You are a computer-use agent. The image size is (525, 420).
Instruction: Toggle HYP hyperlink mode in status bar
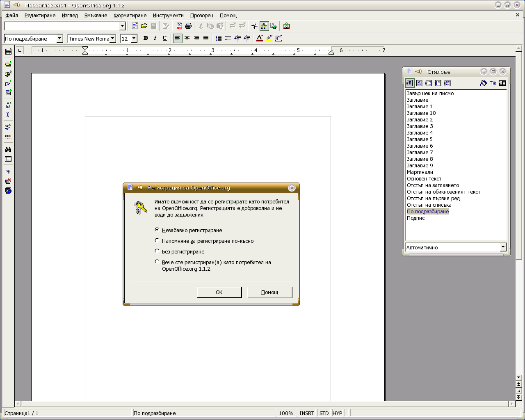click(x=337, y=413)
